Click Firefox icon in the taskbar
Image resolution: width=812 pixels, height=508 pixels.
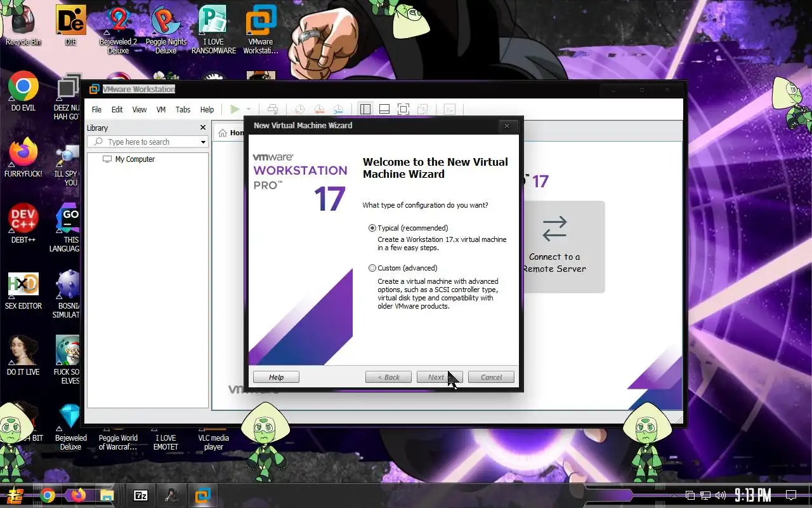tap(78, 495)
